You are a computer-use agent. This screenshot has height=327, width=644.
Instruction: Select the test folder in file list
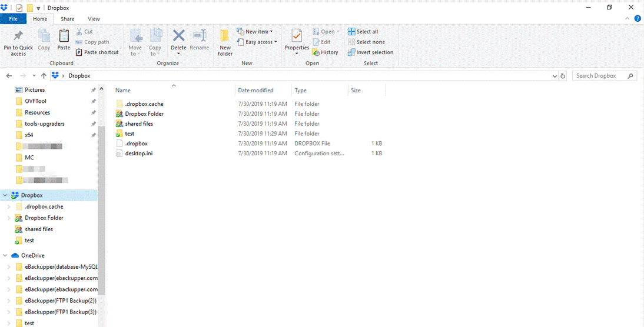click(130, 134)
